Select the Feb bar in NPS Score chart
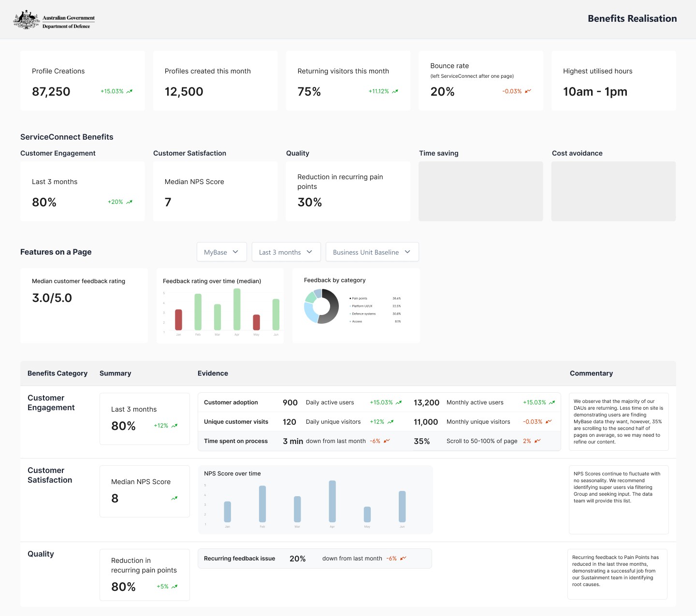 point(262,504)
